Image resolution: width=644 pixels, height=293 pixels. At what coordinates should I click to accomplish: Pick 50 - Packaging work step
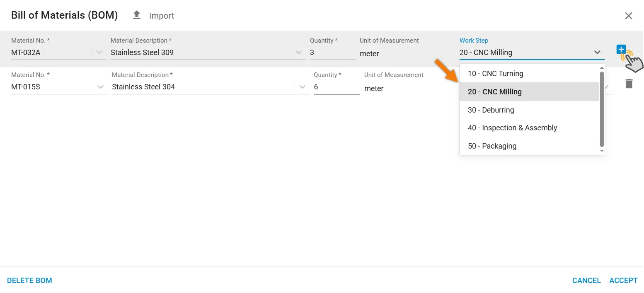(x=529, y=146)
